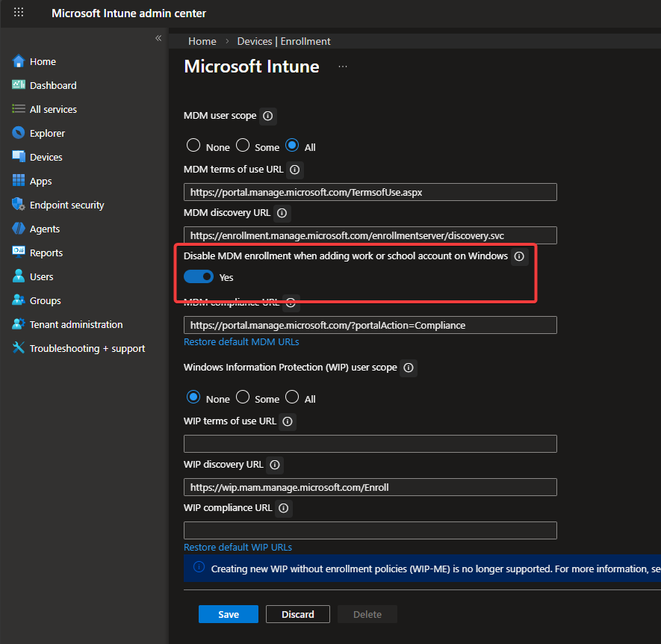Show info for WIP terms of use URL
The width and height of the screenshot is (661, 644).
(x=288, y=421)
